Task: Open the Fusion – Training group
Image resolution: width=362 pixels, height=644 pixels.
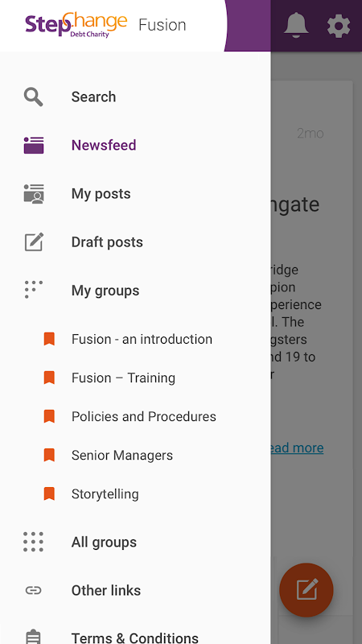Action: pyautogui.click(x=135, y=378)
